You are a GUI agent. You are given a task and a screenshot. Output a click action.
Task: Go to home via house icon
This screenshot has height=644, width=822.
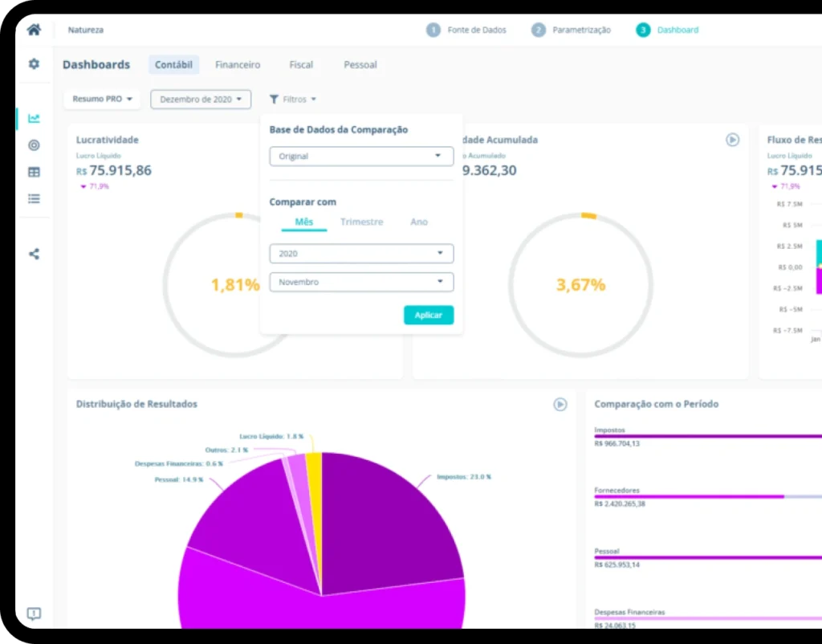point(34,30)
